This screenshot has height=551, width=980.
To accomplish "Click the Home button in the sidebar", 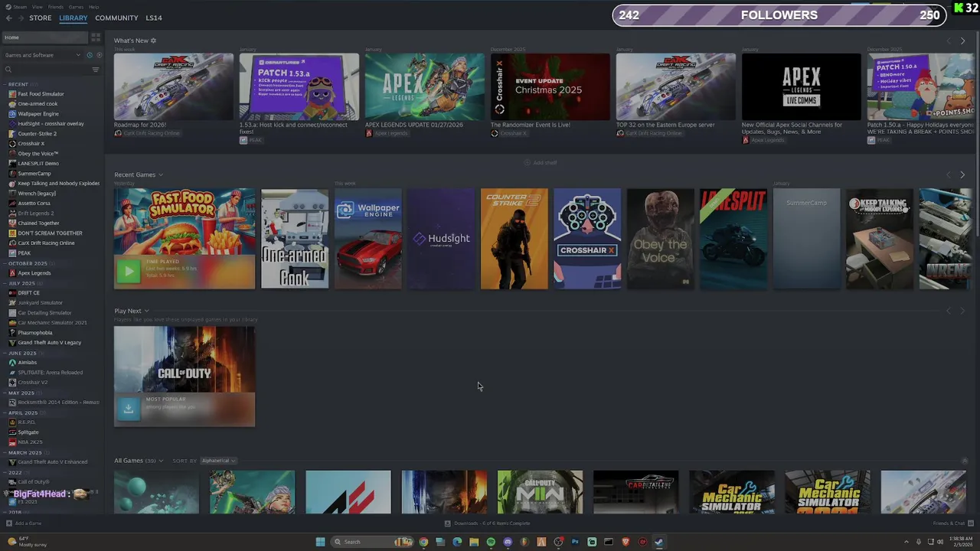I will pyautogui.click(x=44, y=37).
